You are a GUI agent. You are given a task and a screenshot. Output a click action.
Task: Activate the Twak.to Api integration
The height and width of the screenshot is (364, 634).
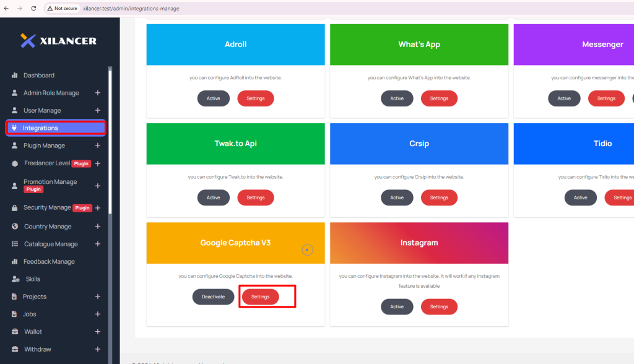[x=214, y=197]
